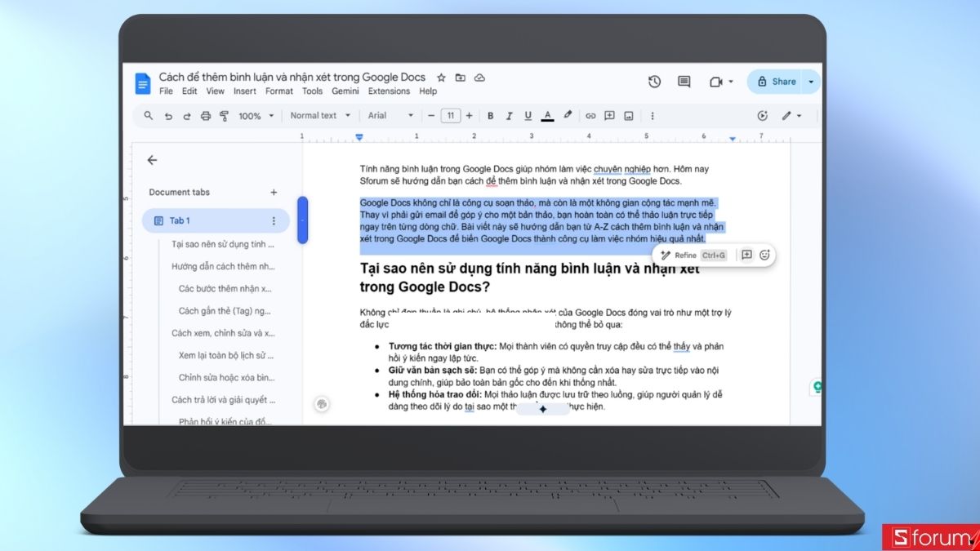Click the font size field showing 11

[451, 116]
